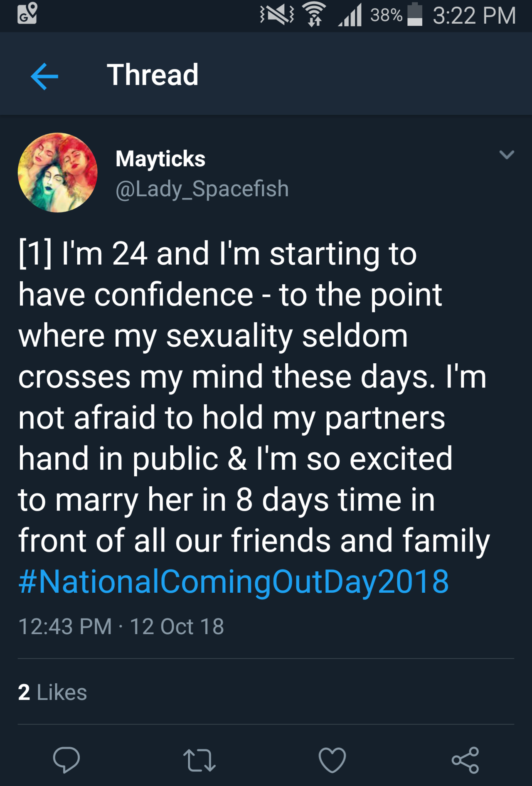The width and height of the screenshot is (532, 786).
Task: Like the tweet with heart icon
Action: (332, 760)
